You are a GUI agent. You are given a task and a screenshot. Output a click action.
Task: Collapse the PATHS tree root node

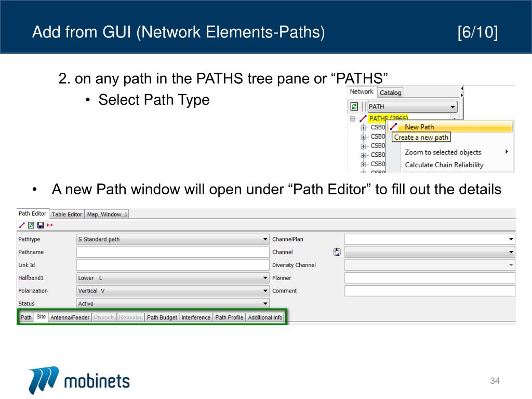pyautogui.click(x=353, y=119)
